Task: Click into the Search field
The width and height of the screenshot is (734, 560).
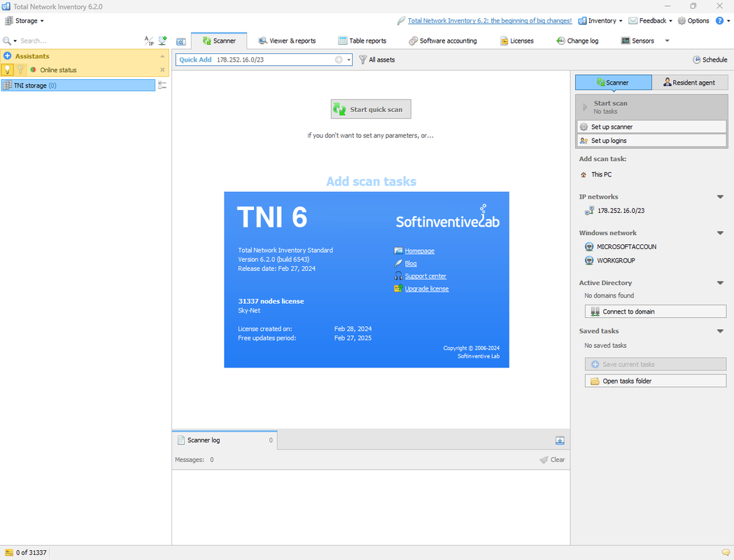Action: [80, 41]
